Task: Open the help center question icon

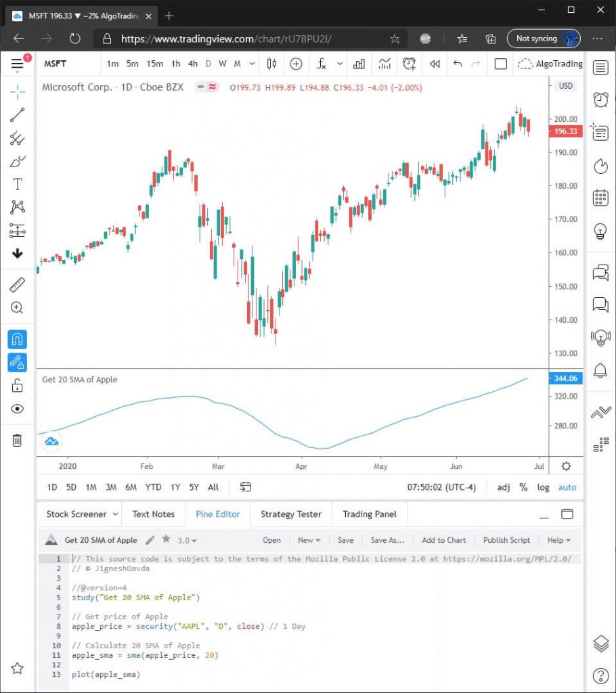Action: pos(600,675)
